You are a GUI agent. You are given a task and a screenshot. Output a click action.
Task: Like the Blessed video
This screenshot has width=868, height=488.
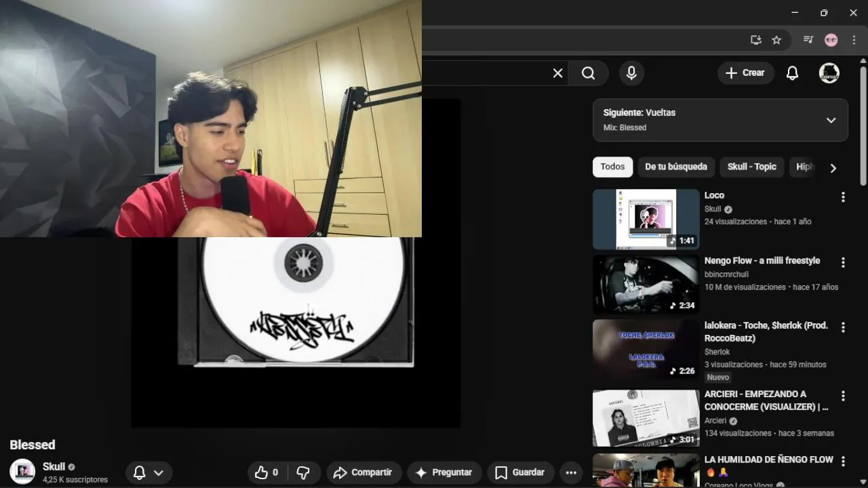click(x=267, y=472)
